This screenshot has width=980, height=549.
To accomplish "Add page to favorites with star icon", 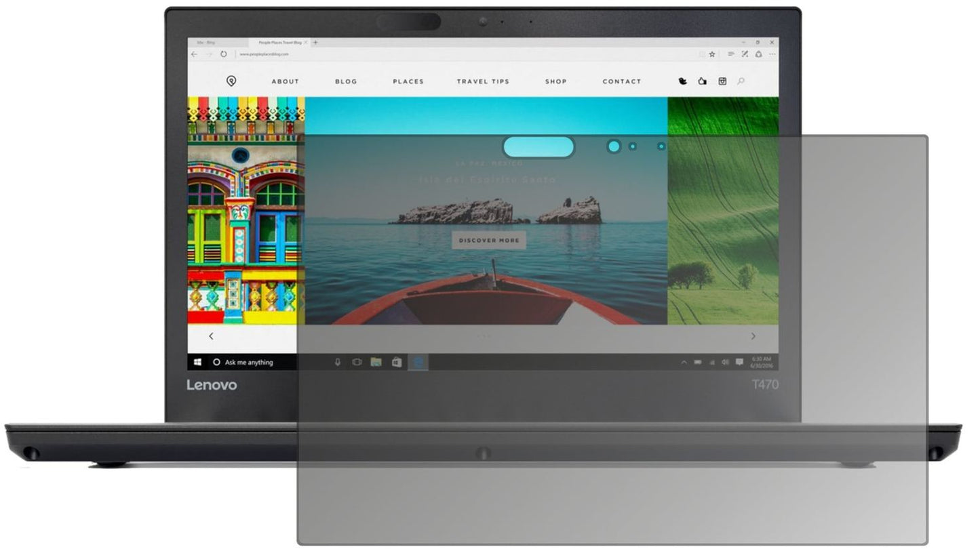I will 712,54.
